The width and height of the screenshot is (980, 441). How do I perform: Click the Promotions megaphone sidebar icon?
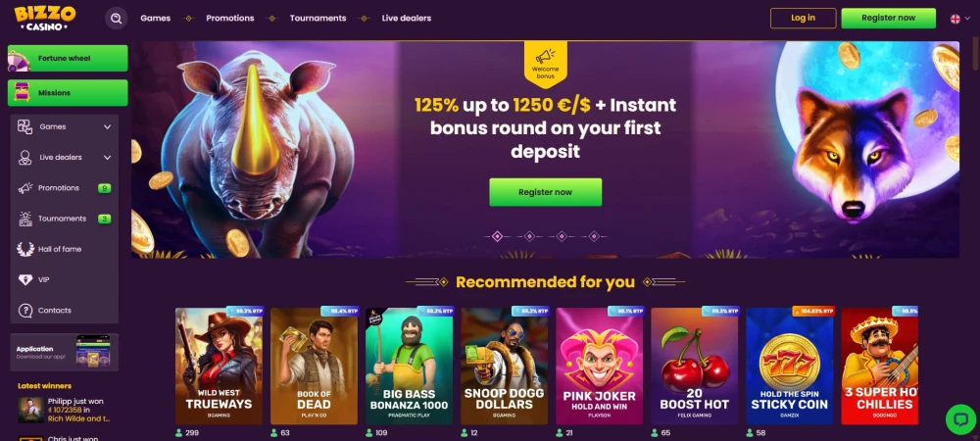[25, 188]
